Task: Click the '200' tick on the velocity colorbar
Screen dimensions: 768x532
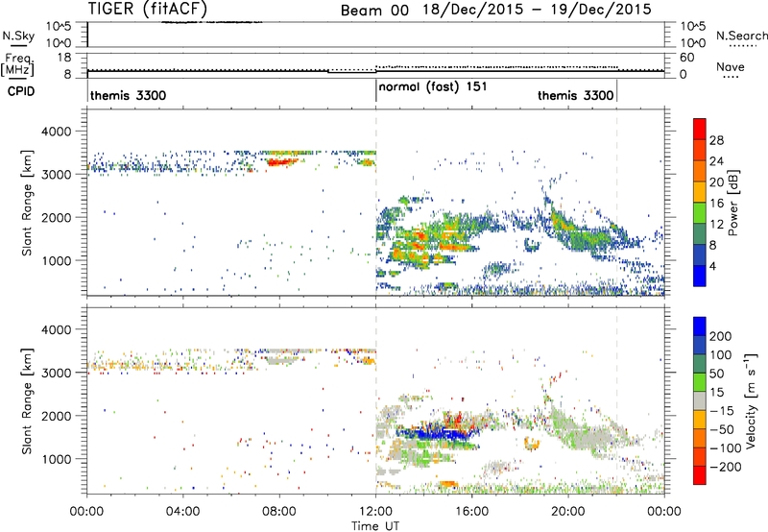Action: [x=721, y=336]
